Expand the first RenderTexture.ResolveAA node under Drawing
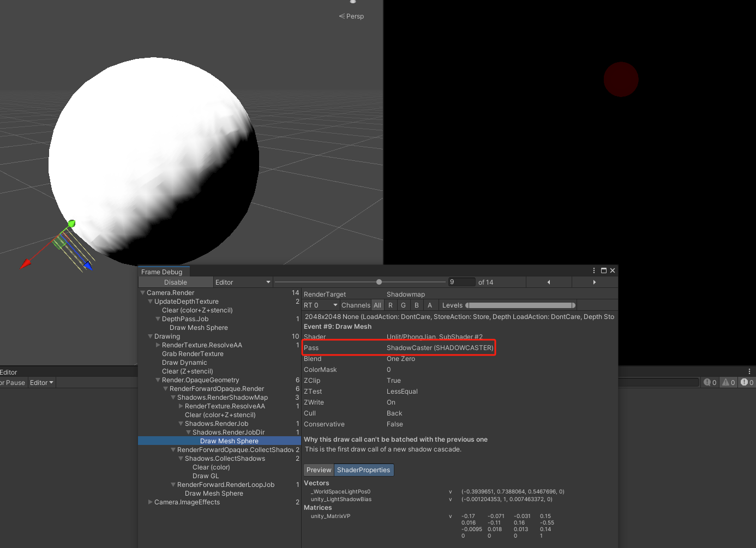Viewport: 756px width, 548px height. pyautogui.click(x=158, y=345)
